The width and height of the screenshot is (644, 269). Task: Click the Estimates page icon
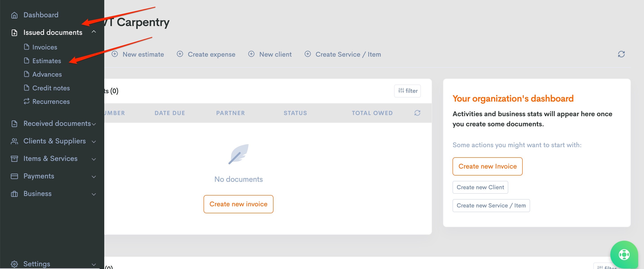pos(27,60)
